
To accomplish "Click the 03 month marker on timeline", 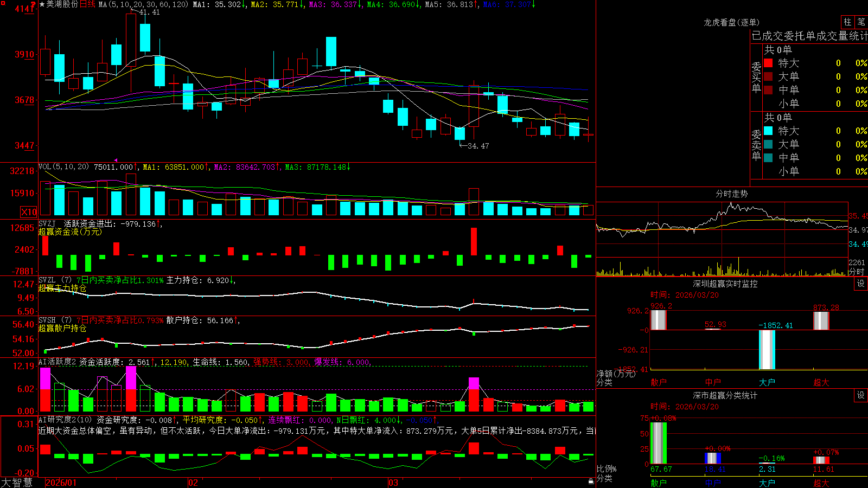I will (x=393, y=483).
